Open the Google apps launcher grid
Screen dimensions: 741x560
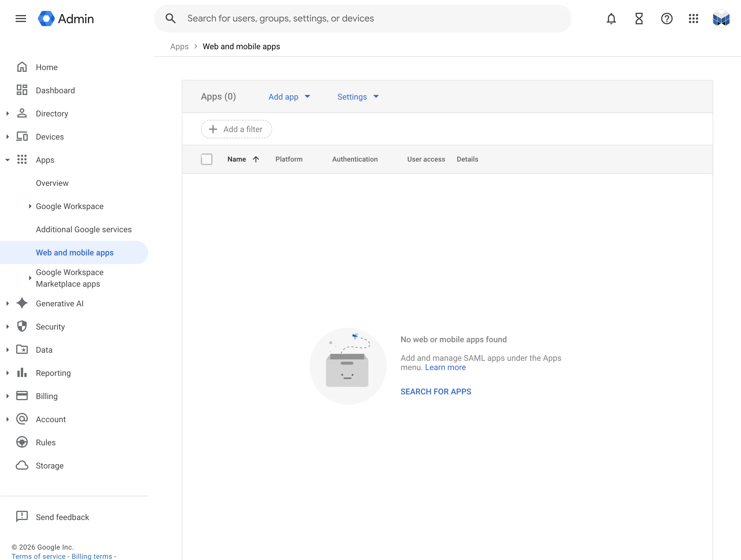pyautogui.click(x=694, y=19)
